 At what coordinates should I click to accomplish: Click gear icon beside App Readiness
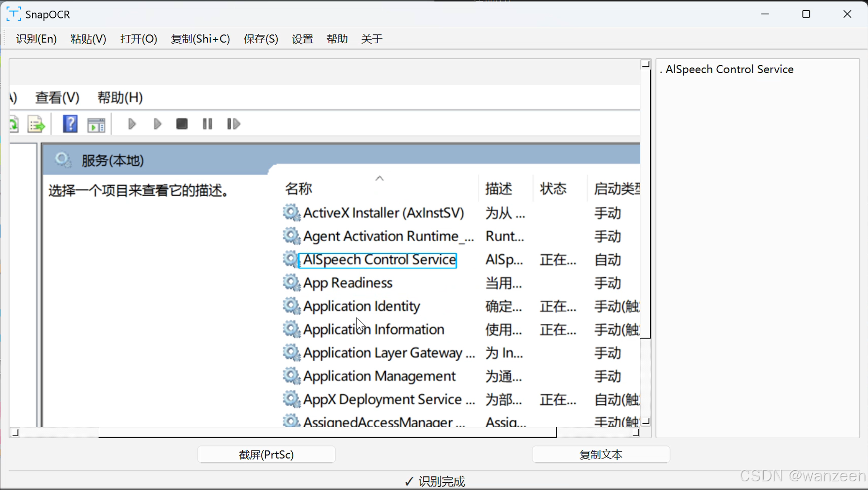291,282
